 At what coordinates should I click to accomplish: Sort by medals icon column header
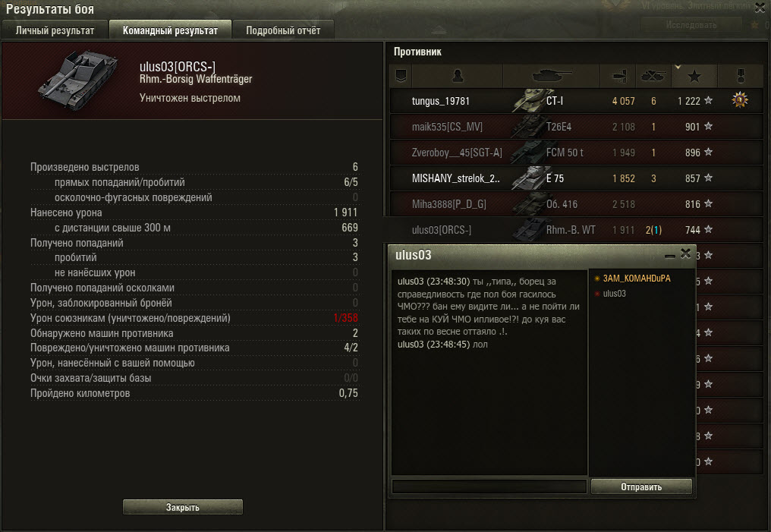pos(740,76)
